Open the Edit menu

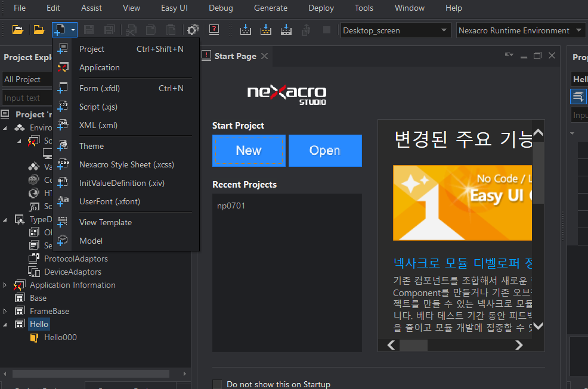coord(53,8)
